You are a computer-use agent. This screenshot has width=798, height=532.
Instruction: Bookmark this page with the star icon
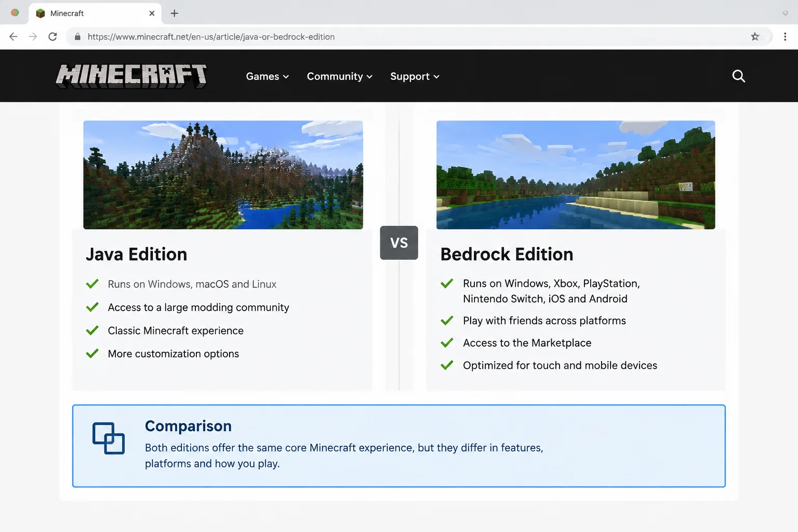point(755,36)
